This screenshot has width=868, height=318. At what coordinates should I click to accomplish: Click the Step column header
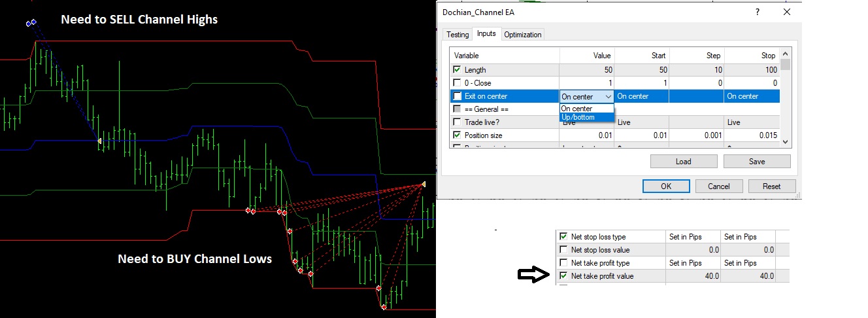point(697,56)
